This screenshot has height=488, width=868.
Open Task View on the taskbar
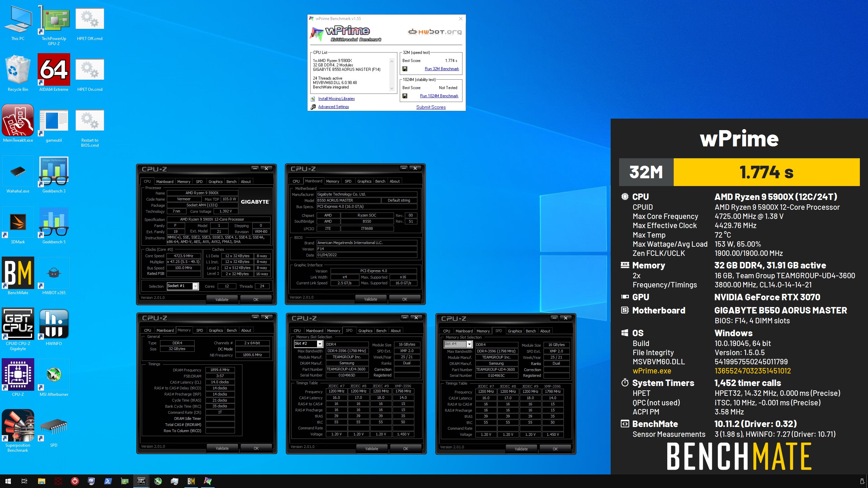24,481
